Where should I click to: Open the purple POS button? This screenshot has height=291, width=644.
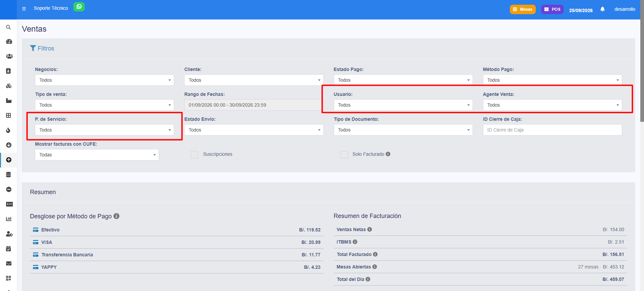[x=552, y=9]
